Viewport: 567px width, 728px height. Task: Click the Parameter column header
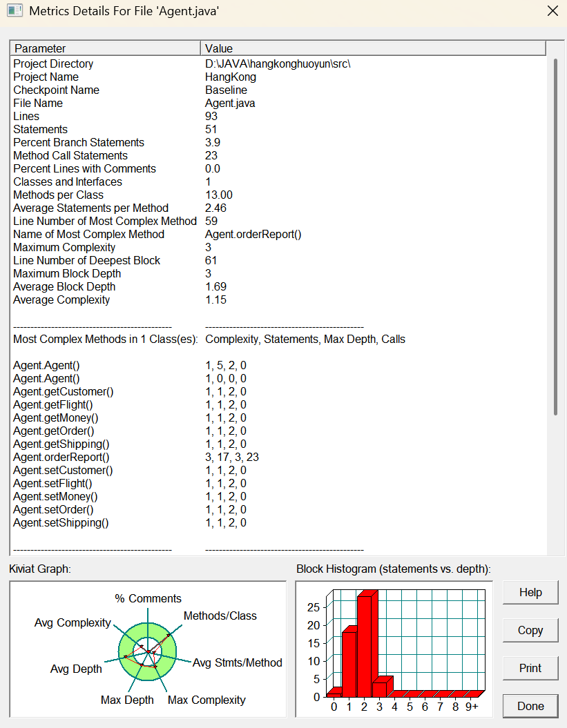point(105,48)
